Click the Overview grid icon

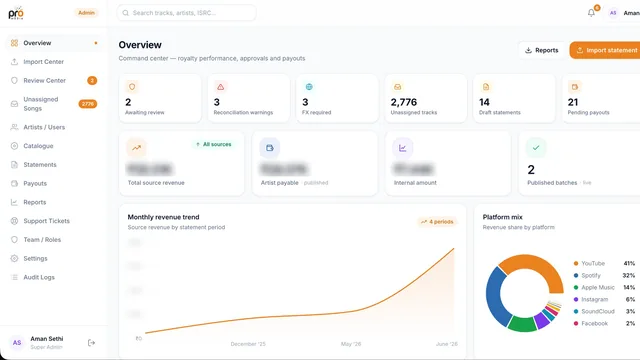click(14, 43)
